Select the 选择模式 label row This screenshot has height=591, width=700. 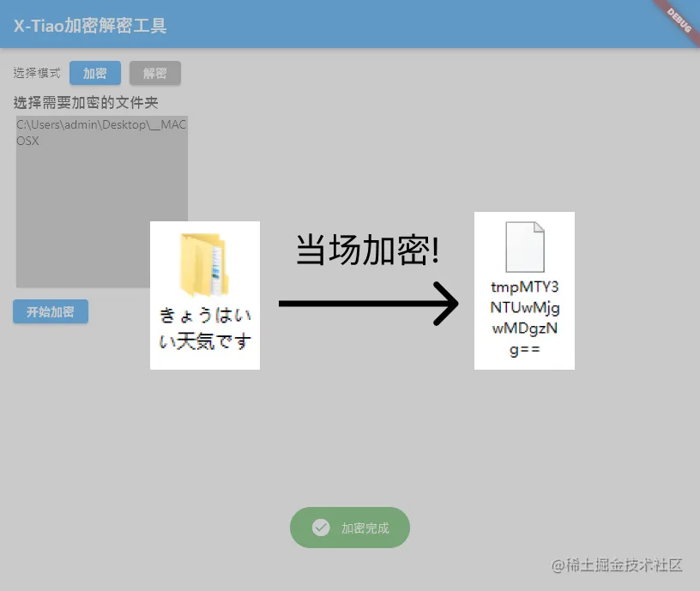[36, 73]
